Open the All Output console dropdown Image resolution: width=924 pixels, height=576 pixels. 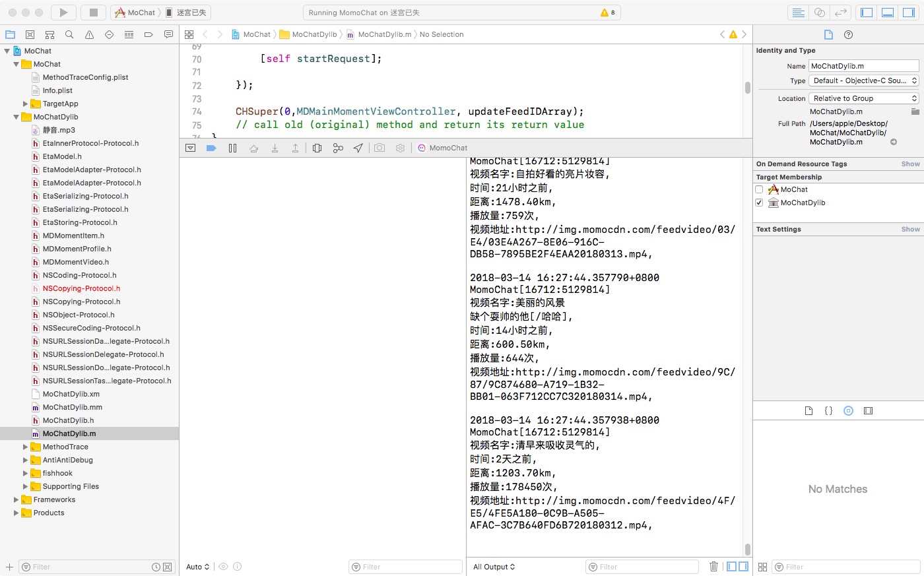(494, 567)
